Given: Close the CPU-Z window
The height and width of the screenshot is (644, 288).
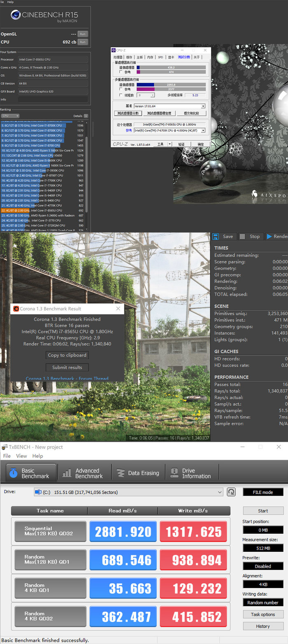Looking at the screenshot, I should point(206,50).
